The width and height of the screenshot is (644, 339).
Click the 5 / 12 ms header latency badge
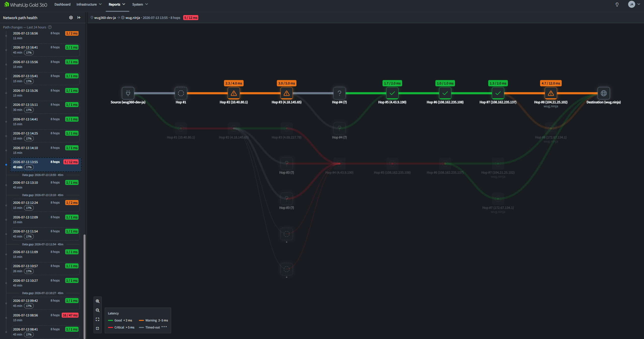(x=191, y=18)
